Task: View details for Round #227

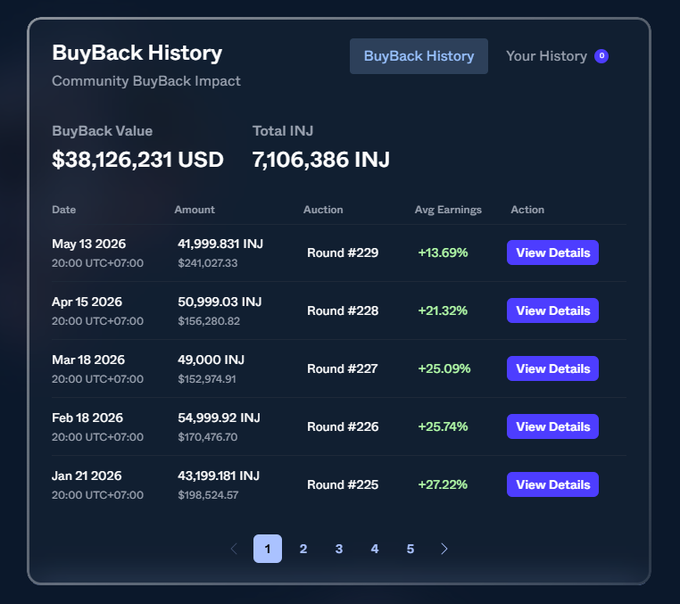Action: click(x=552, y=369)
